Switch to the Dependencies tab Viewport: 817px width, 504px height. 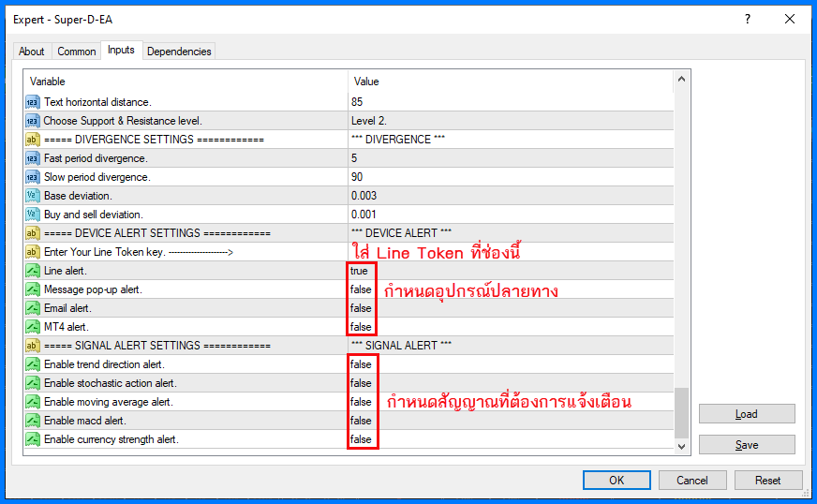point(179,52)
